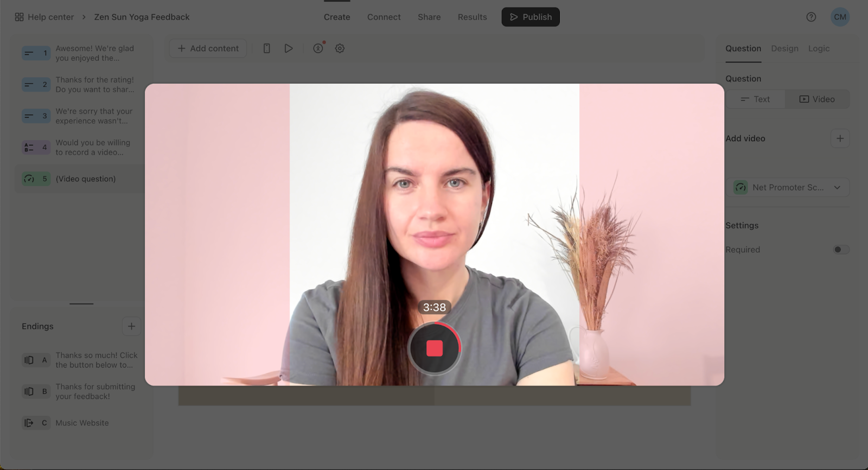Click the Settings heading
The height and width of the screenshot is (470, 868).
pos(742,225)
